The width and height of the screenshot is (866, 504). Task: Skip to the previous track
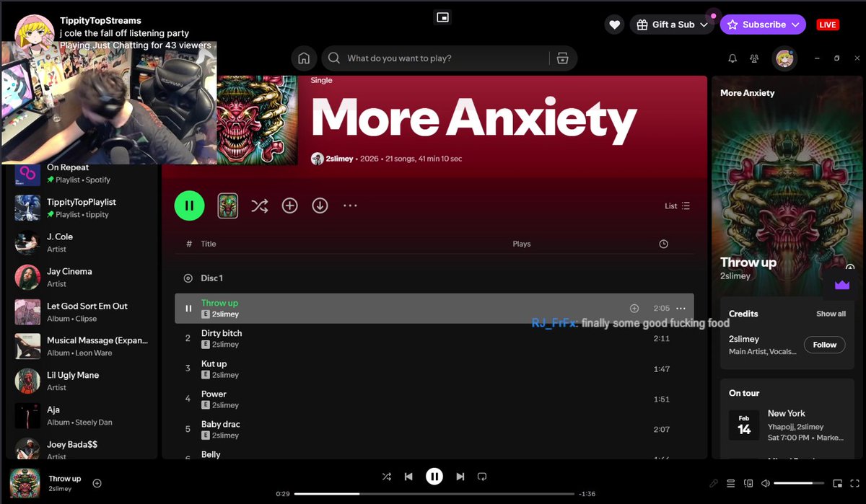coord(408,477)
